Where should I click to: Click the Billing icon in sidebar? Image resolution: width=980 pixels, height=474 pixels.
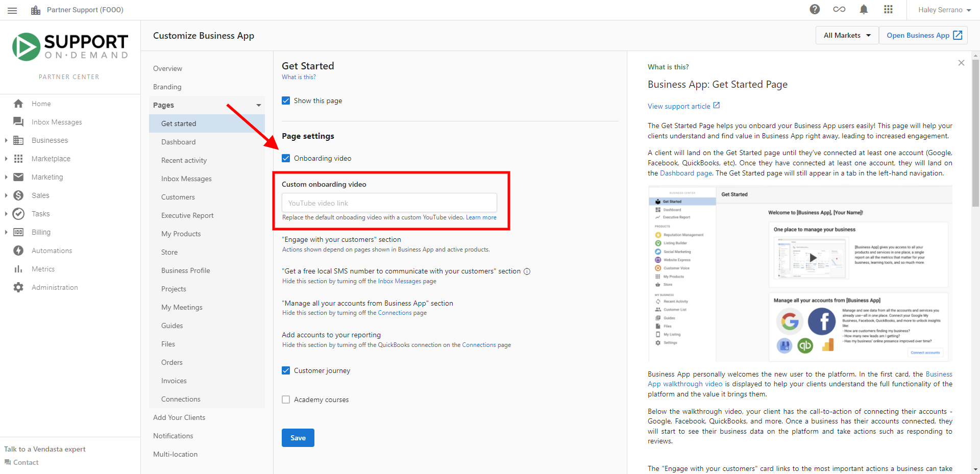pos(18,232)
